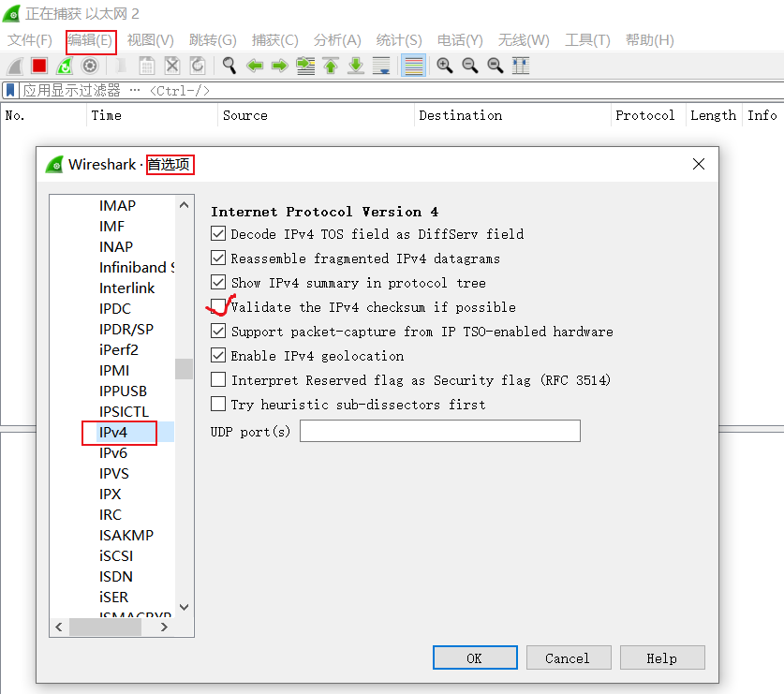The width and height of the screenshot is (784, 694).
Task: Click horizontal scrollbar right arrow in protocol list
Action: pos(164,627)
